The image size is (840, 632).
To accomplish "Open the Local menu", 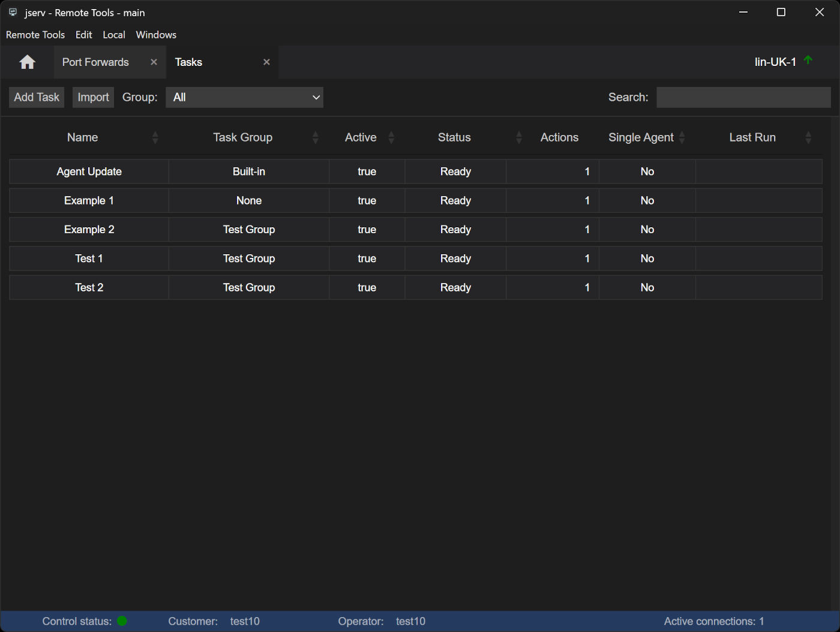I will [114, 35].
